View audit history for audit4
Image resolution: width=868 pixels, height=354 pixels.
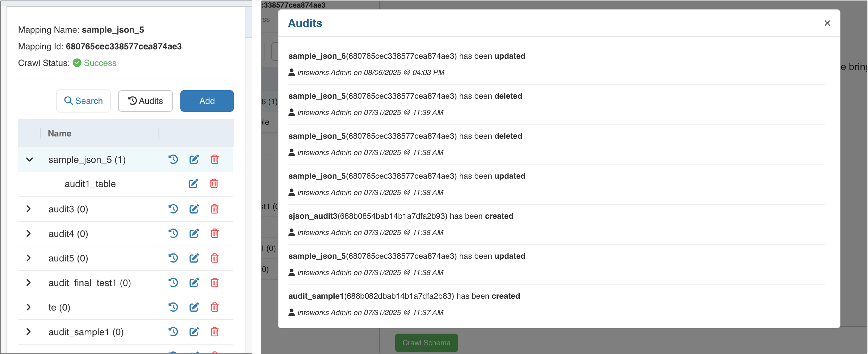pyautogui.click(x=173, y=233)
